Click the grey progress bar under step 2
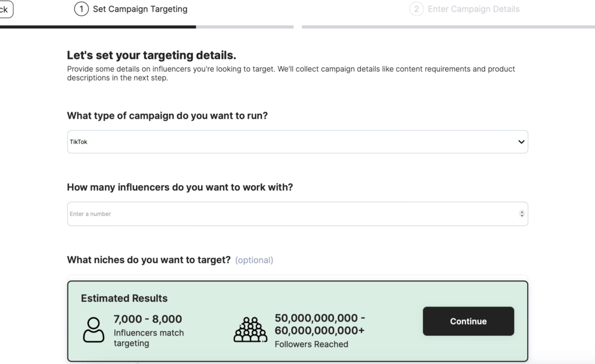Image resolution: width=595 pixels, height=364 pixels. coord(448,27)
